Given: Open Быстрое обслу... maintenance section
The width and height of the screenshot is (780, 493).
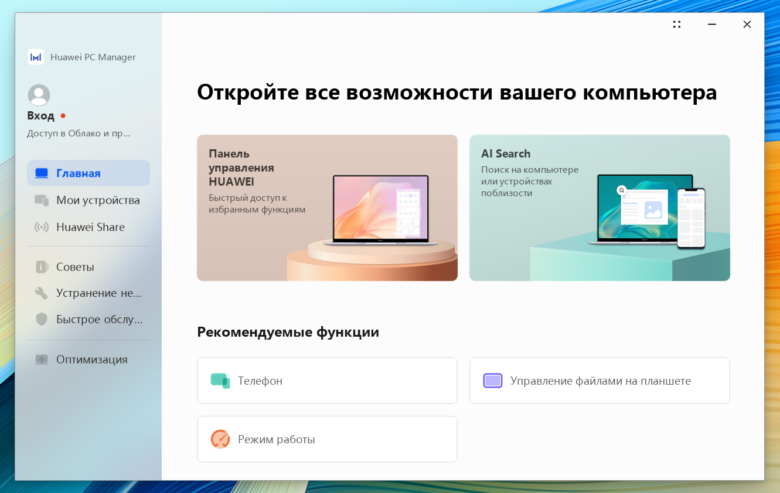Looking at the screenshot, I should pyautogui.click(x=89, y=319).
